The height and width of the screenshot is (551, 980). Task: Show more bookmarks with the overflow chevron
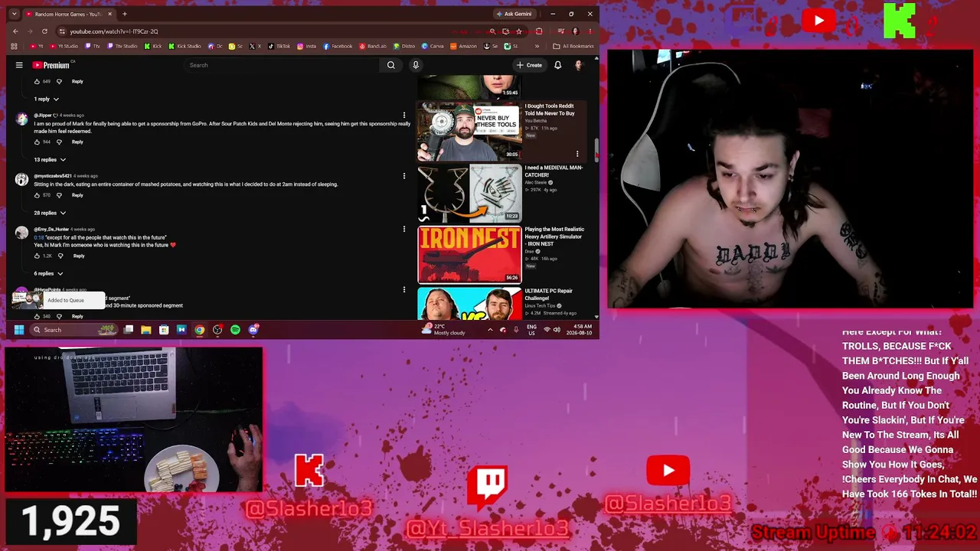click(537, 46)
